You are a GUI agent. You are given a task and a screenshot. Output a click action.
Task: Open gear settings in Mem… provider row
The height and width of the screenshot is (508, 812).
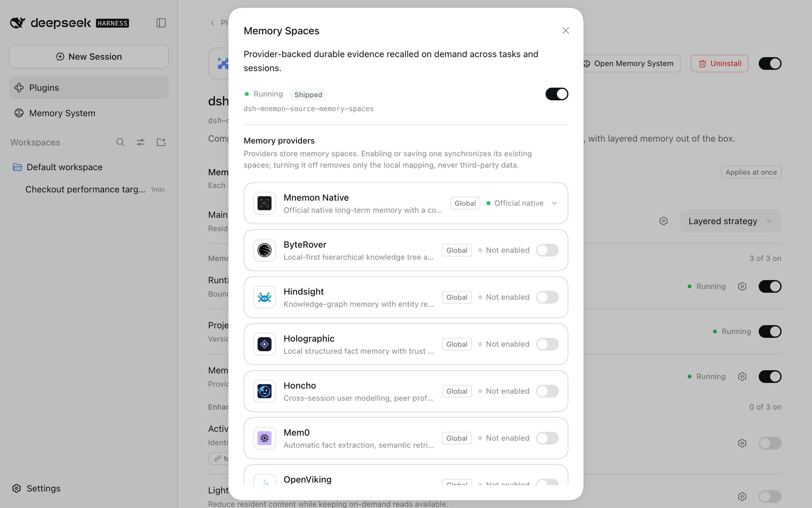(742, 377)
